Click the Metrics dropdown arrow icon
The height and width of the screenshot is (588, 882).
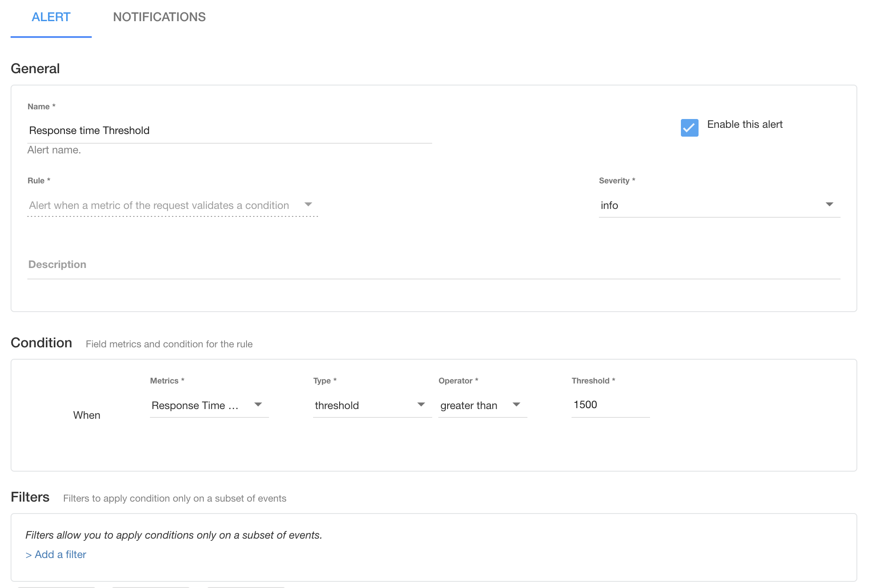258,405
